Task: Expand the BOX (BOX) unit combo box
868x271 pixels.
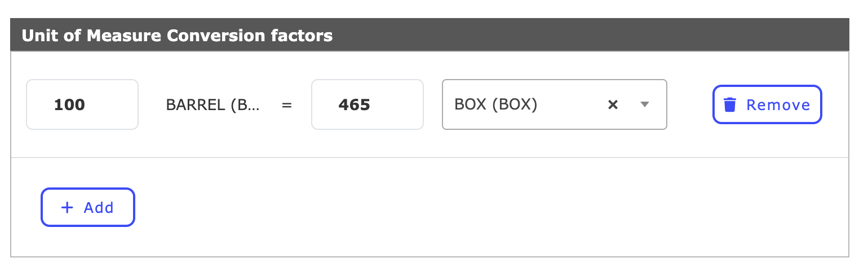Action: (555, 104)
